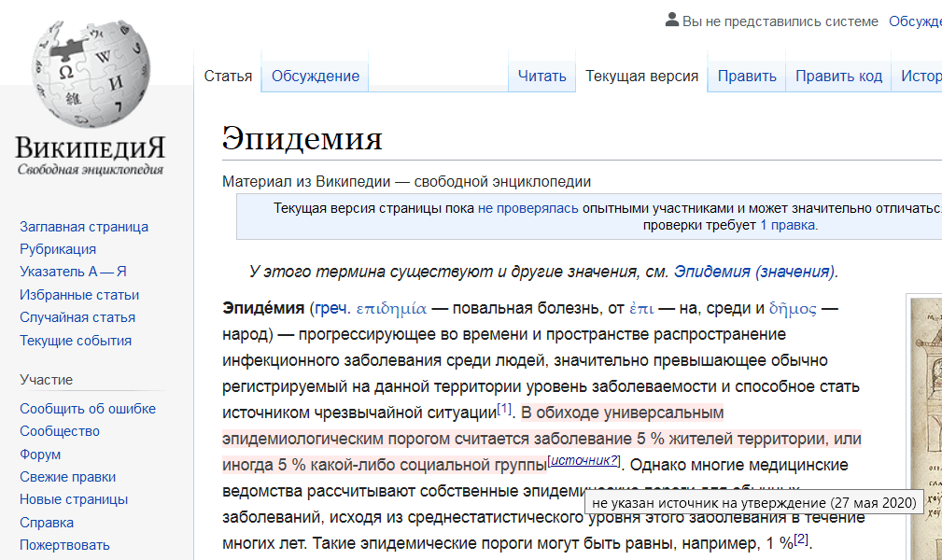Click the 'не проверялась' link in notice
The height and width of the screenshot is (560, 942).
[x=527, y=208]
